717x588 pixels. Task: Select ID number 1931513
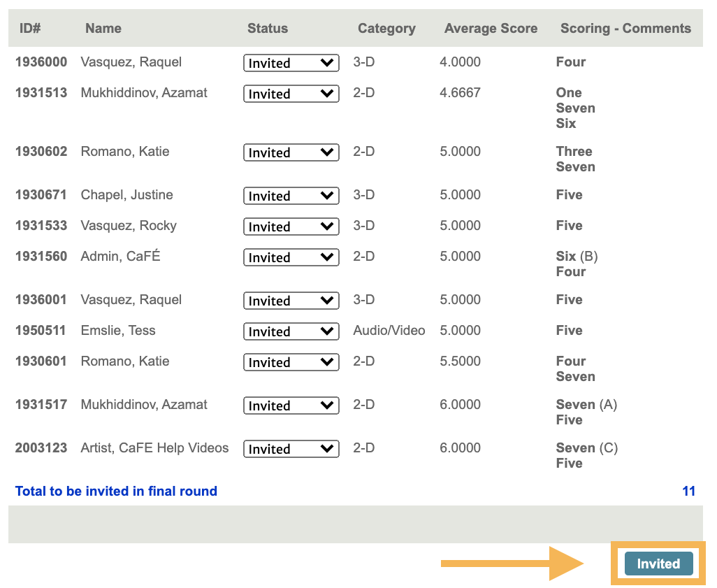pos(41,92)
